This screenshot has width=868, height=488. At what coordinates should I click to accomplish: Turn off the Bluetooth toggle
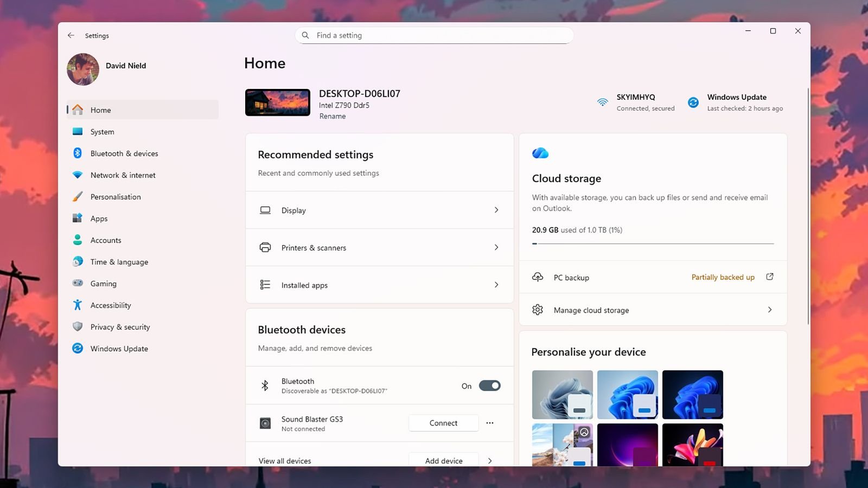point(489,386)
